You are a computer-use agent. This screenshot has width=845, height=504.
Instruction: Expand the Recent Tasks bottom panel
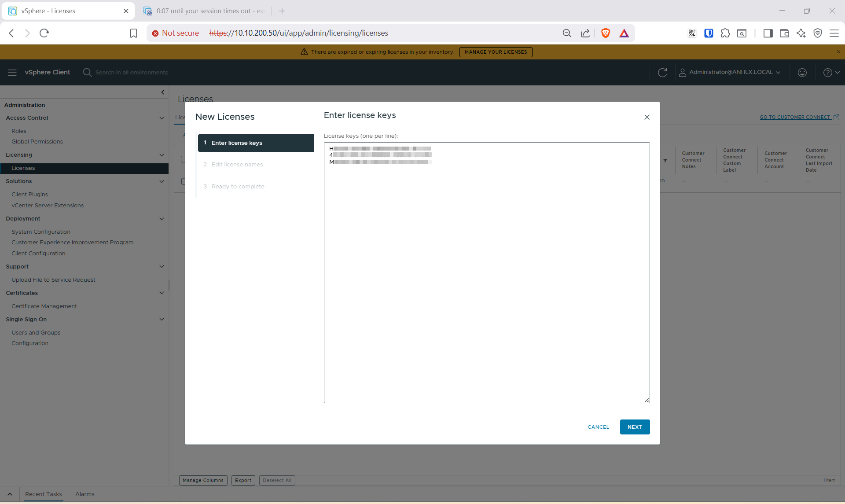pyautogui.click(x=10, y=494)
